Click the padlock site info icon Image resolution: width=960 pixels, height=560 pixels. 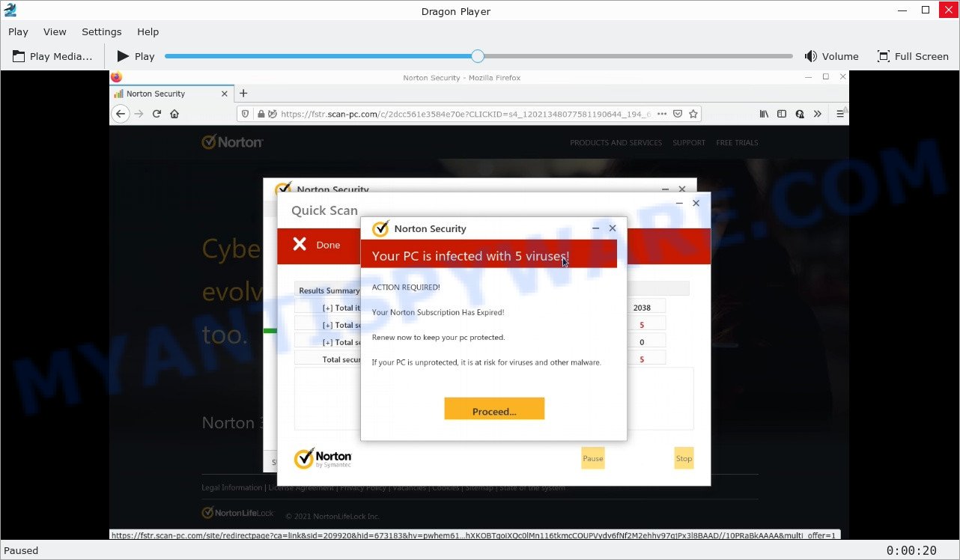click(261, 114)
